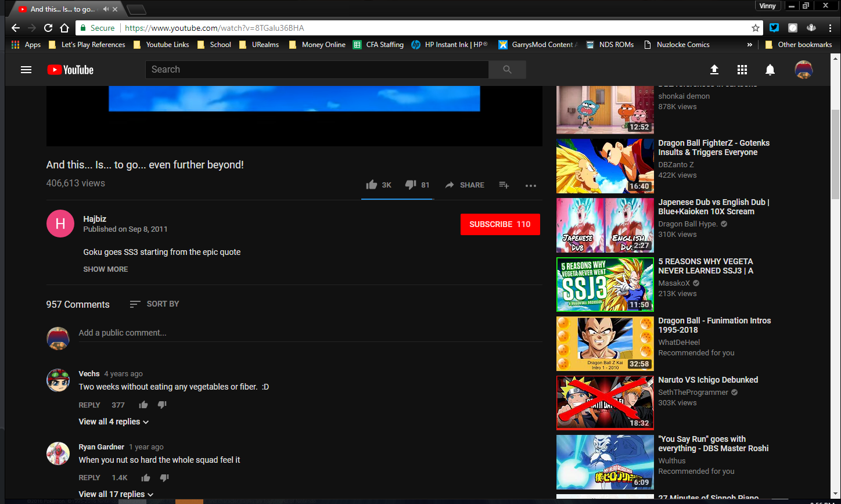Show notifications with the bell icon
The image size is (841, 504).
pyautogui.click(x=770, y=70)
